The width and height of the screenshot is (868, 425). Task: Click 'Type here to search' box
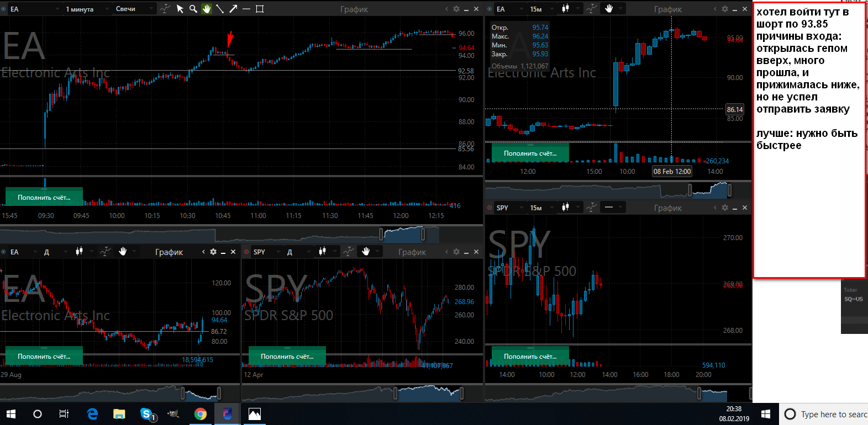(824, 414)
